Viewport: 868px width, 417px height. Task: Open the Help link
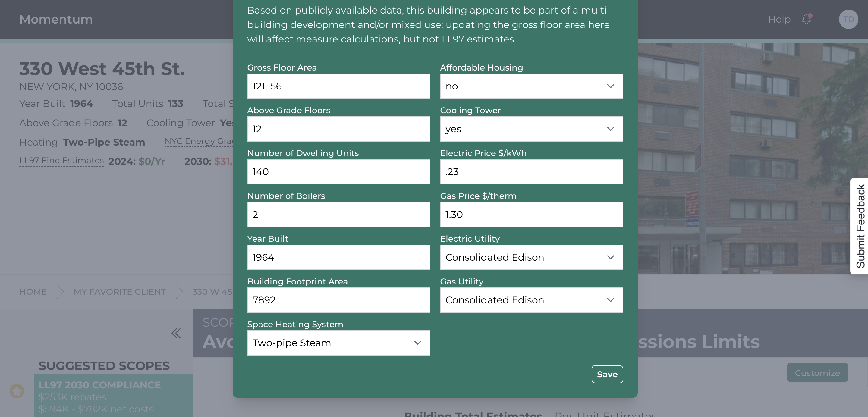(x=779, y=19)
